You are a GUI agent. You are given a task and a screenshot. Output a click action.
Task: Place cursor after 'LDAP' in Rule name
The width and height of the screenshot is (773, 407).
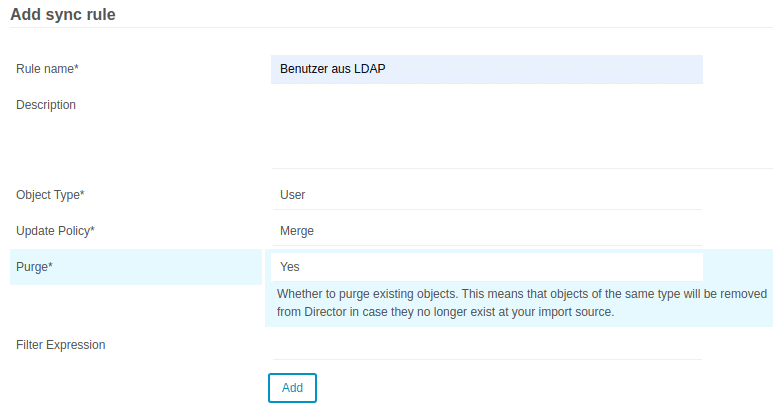388,69
